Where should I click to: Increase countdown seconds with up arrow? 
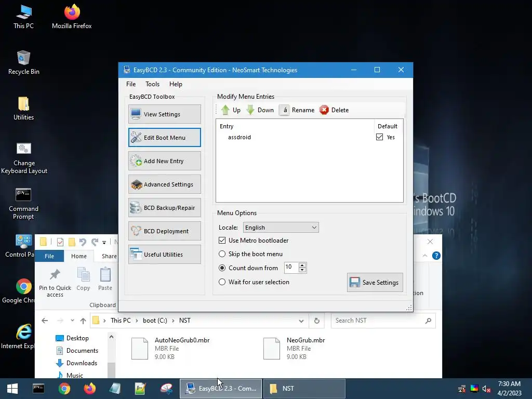click(302, 265)
